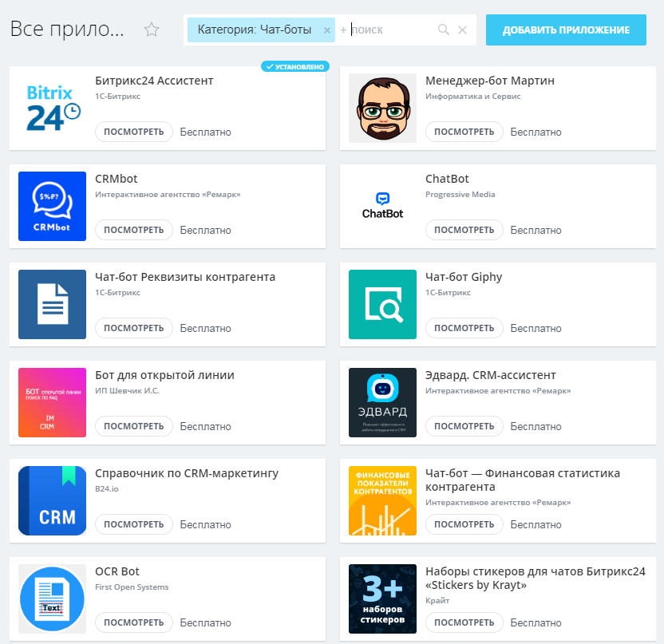Open the Реквизиты контрагента document icon

[x=53, y=304]
